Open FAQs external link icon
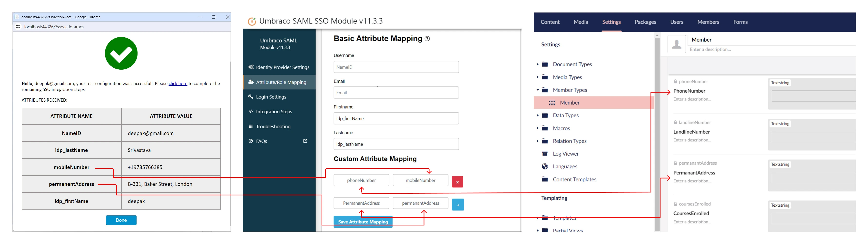 pyautogui.click(x=305, y=141)
